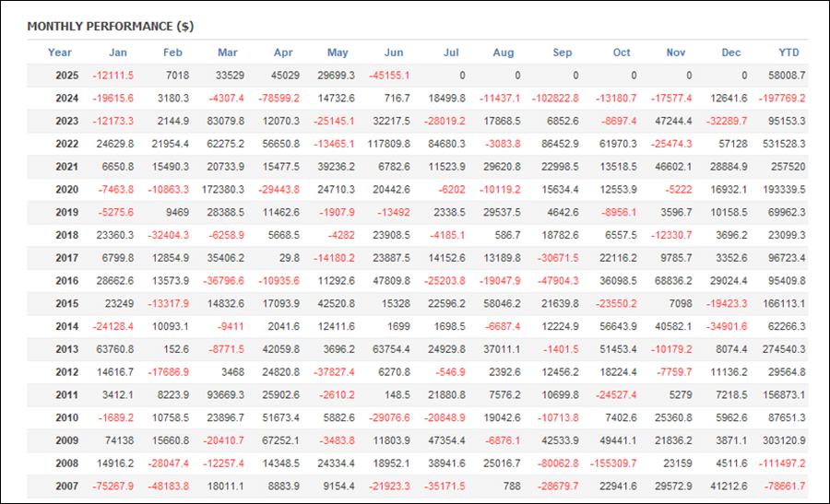Select March 2020 value 172380.3
Screen dimensions: 830x504
pyautogui.click(x=223, y=190)
